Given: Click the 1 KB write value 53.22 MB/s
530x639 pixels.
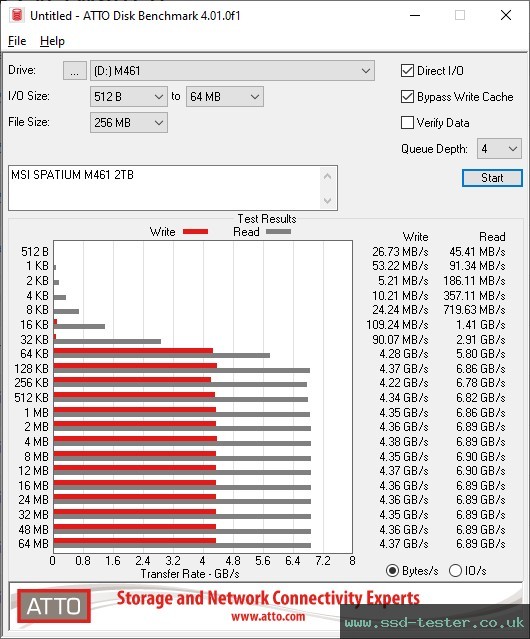Looking at the screenshot, I should pyautogui.click(x=400, y=266).
